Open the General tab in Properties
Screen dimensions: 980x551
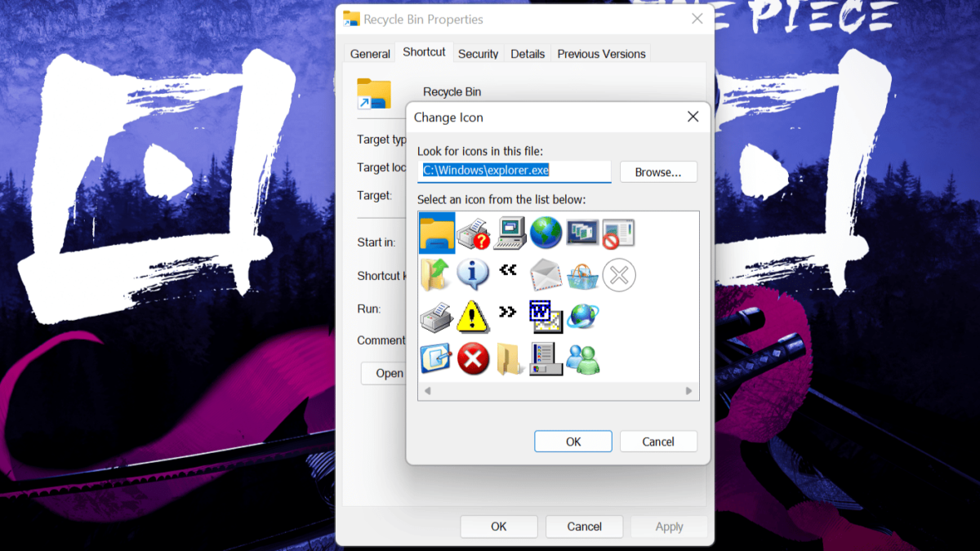click(370, 54)
